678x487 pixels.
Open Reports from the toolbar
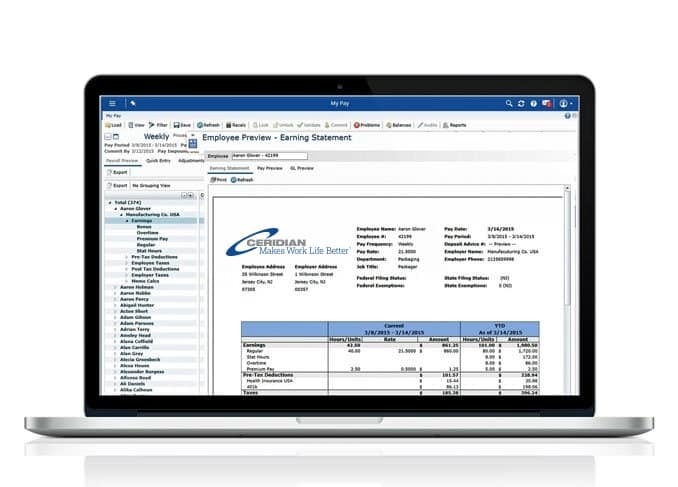(454, 125)
